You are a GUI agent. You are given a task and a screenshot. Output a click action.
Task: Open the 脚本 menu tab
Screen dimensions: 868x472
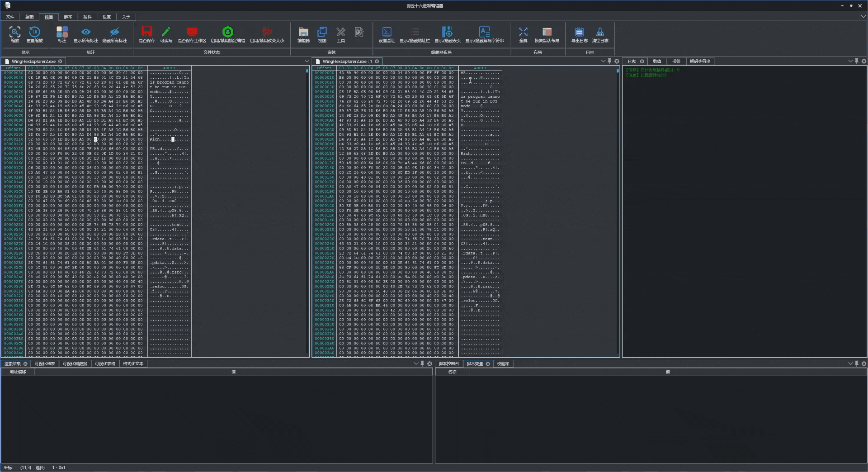point(68,17)
